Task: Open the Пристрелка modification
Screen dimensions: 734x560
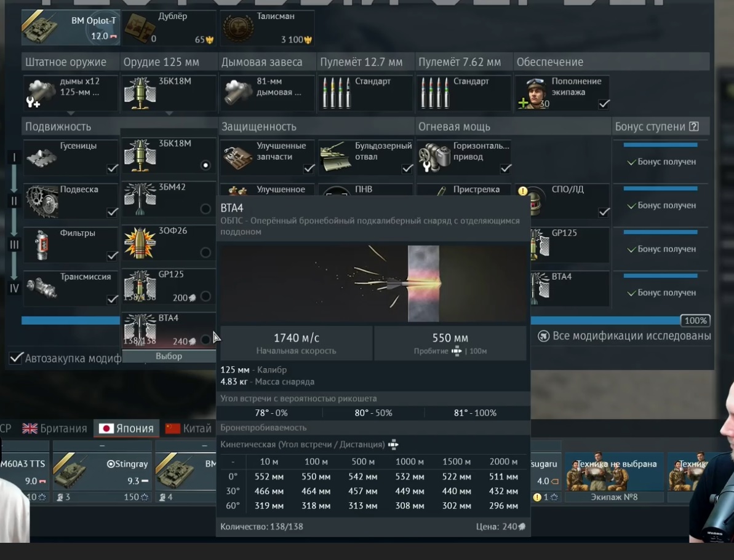Action: (x=464, y=189)
